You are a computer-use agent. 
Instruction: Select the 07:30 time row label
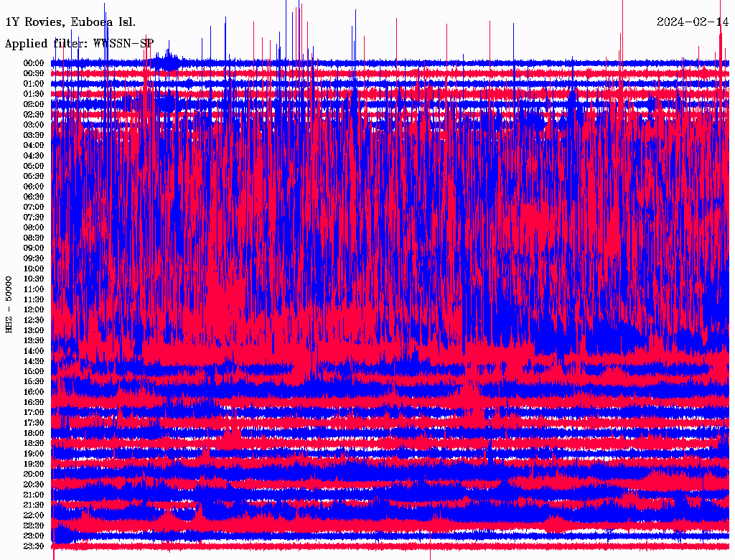point(34,218)
